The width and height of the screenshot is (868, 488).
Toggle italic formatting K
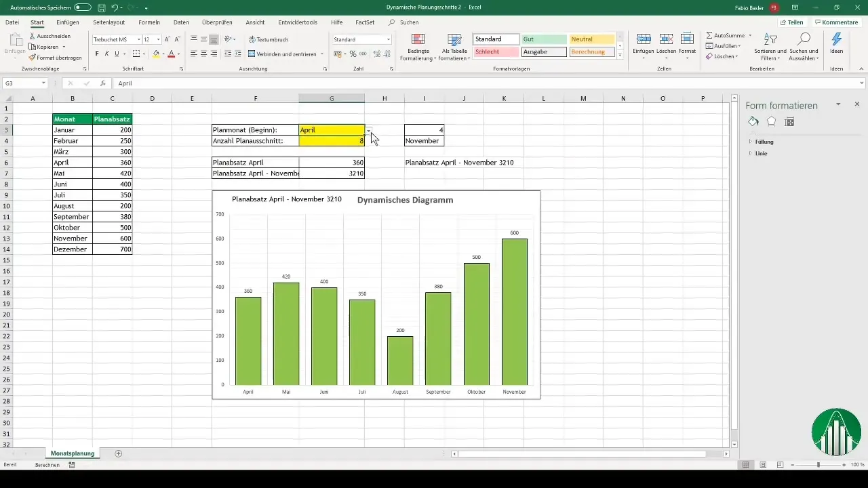pos(106,54)
